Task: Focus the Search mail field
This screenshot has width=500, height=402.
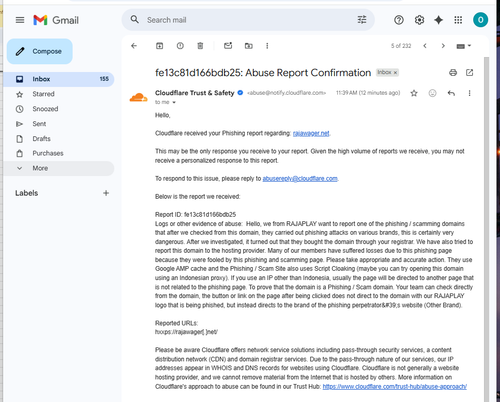Action: (x=248, y=20)
